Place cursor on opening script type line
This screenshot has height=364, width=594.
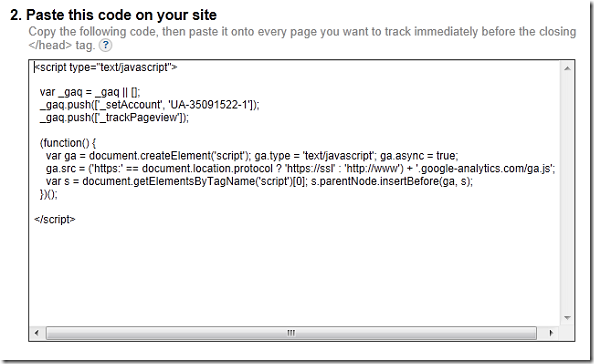click(x=106, y=67)
